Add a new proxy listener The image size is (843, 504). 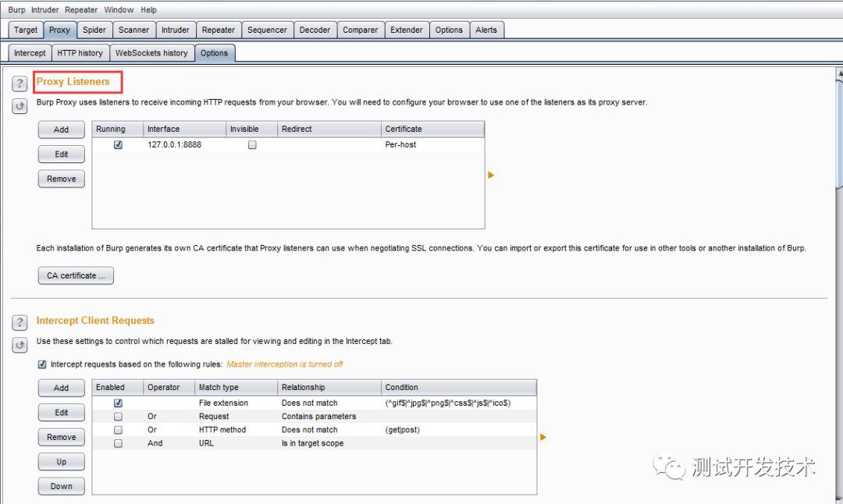coord(62,130)
